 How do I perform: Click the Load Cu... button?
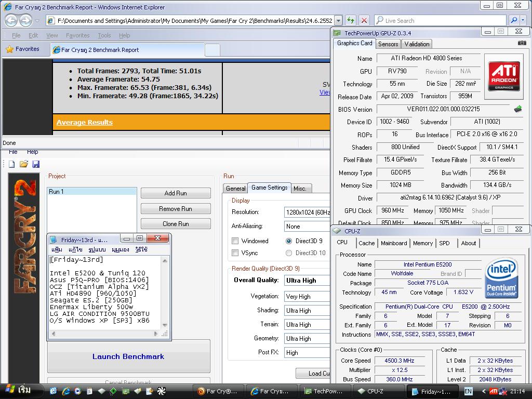tap(313, 373)
